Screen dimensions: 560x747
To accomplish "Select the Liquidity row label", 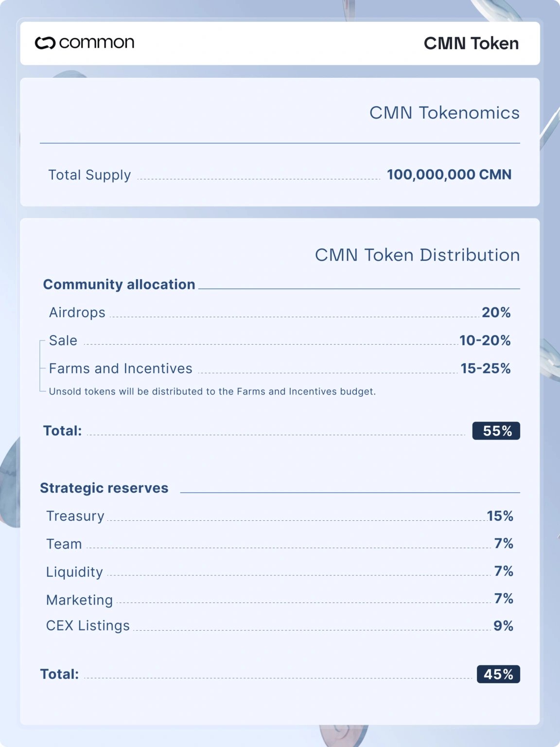I will [74, 572].
